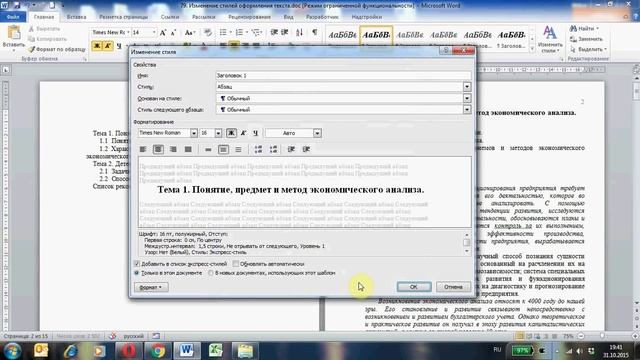Click the ribbon grow font icon
Image resolution: width=640 pixels, height=360 pixels.
click(163, 32)
